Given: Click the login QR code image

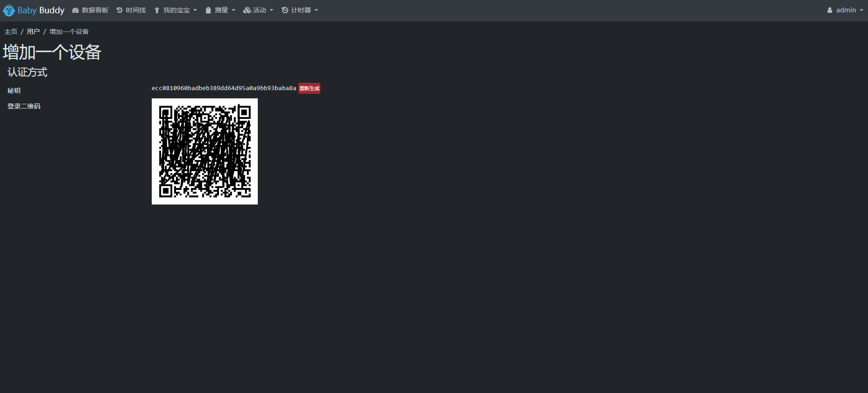Looking at the screenshot, I should (205, 151).
